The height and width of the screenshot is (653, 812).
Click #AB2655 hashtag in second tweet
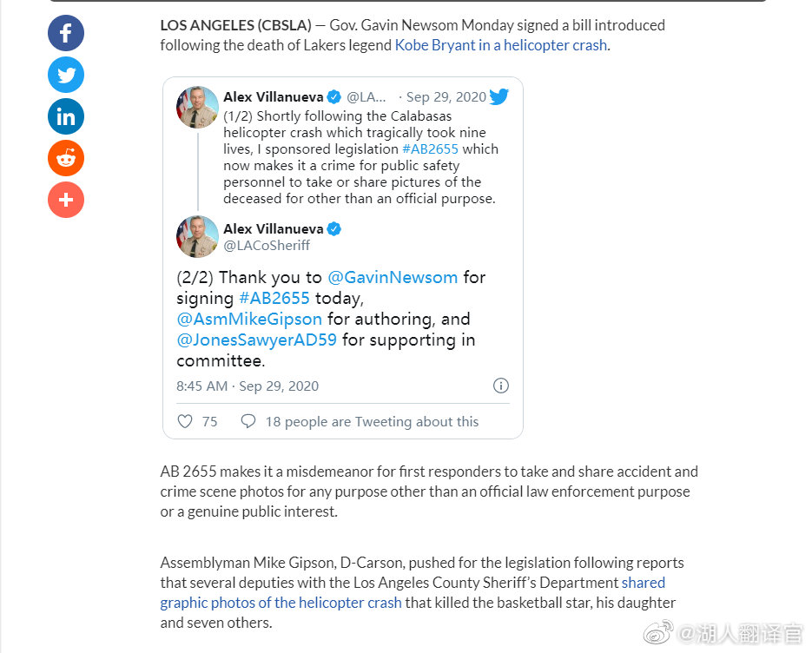274,298
